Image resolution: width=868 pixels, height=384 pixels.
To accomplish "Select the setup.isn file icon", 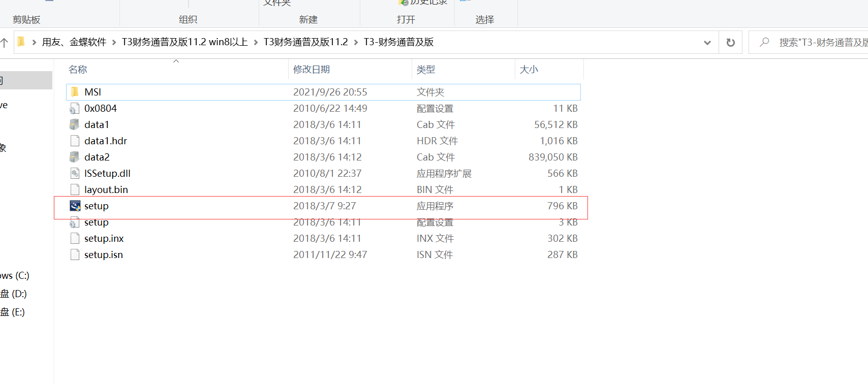I will (75, 254).
